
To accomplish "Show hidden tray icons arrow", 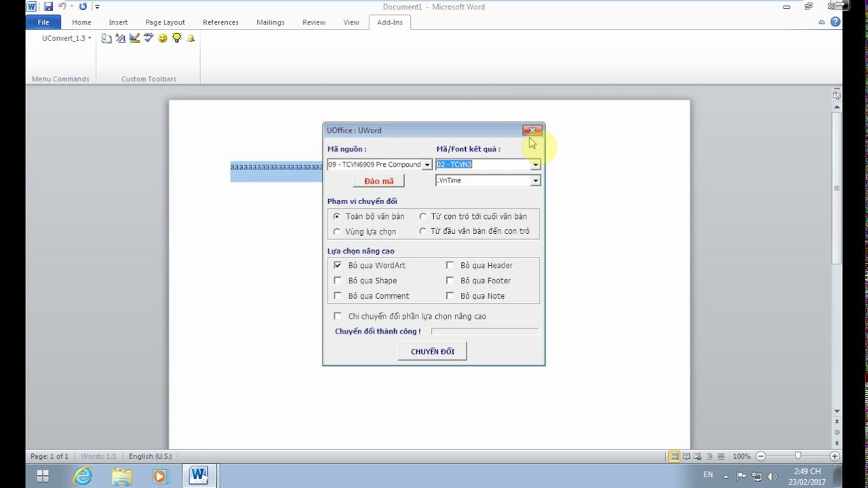I will click(725, 476).
